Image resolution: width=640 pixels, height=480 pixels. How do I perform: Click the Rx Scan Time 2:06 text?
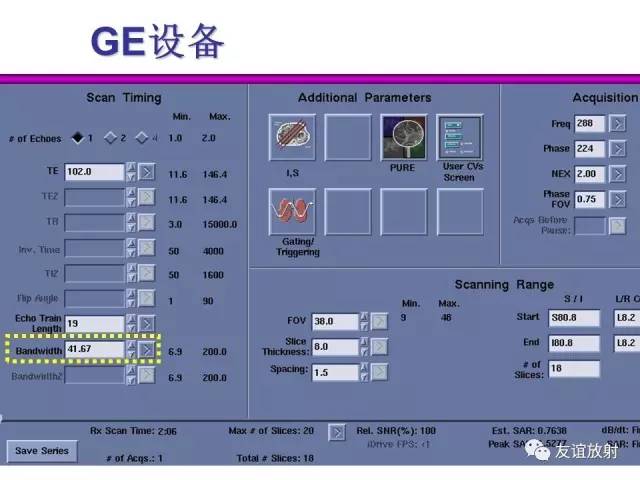pyautogui.click(x=133, y=431)
